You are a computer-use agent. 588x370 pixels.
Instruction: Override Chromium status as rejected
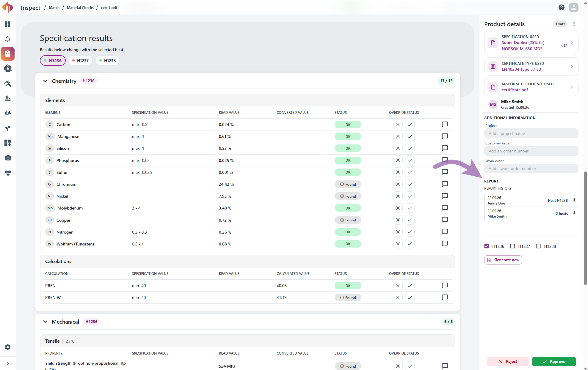[398, 184]
